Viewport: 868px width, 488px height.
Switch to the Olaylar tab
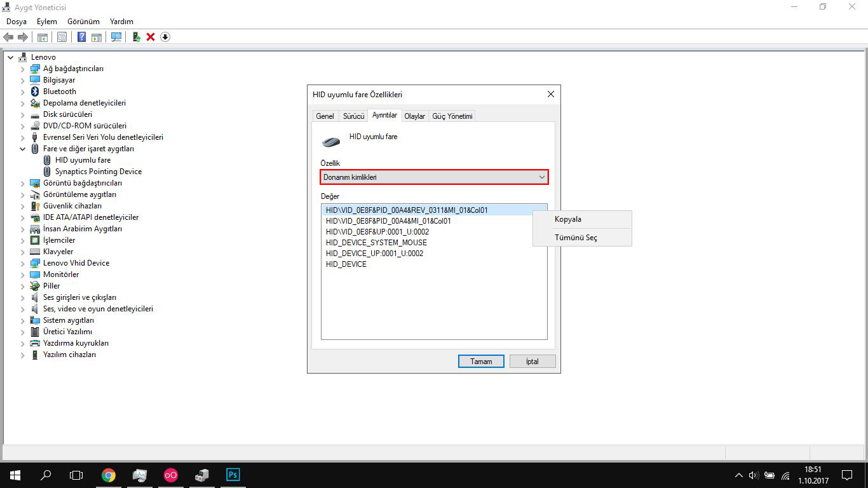pos(415,116)
